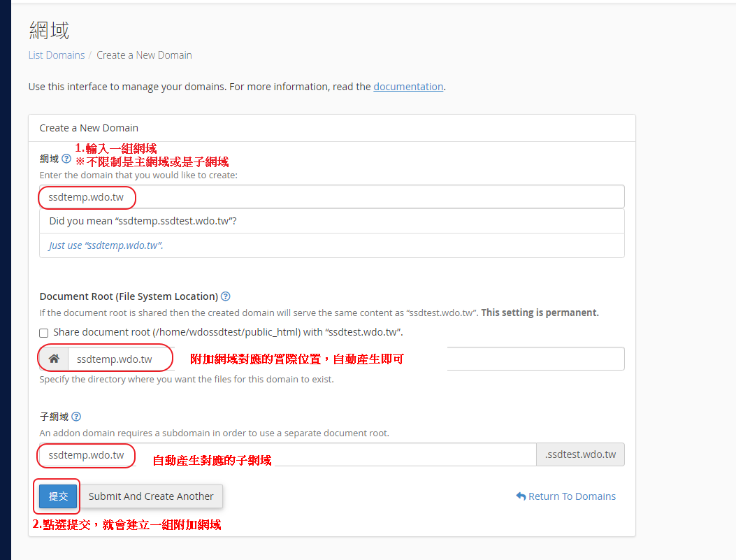Screen dimensions: 736x560
Task: Click the Create a New Domain panel header
Action: point(89,128)
